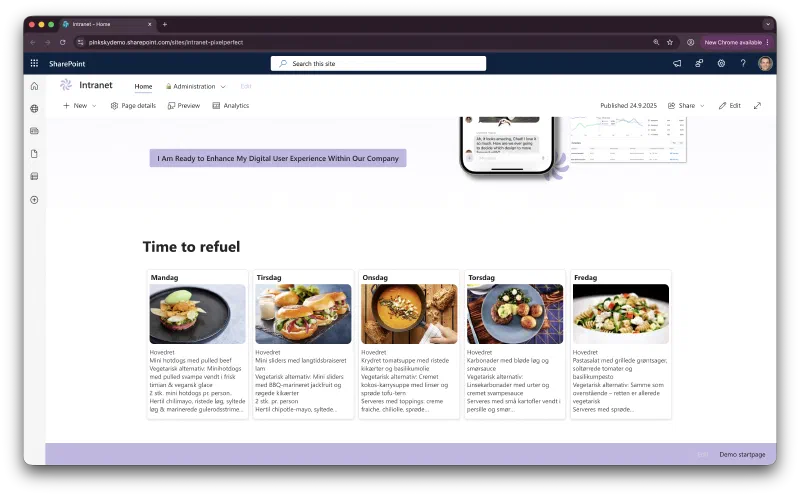Screen dimensions: 800x496
Task: Open the megaphone feedback icon
Action: [x=677, y=63]
